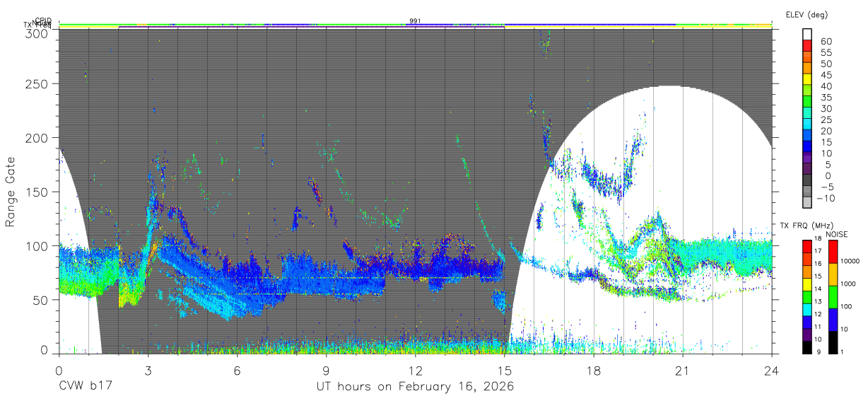Click the 21 tick on UT hours axis
The image size is (868, 401).
[x=682, y=370]
